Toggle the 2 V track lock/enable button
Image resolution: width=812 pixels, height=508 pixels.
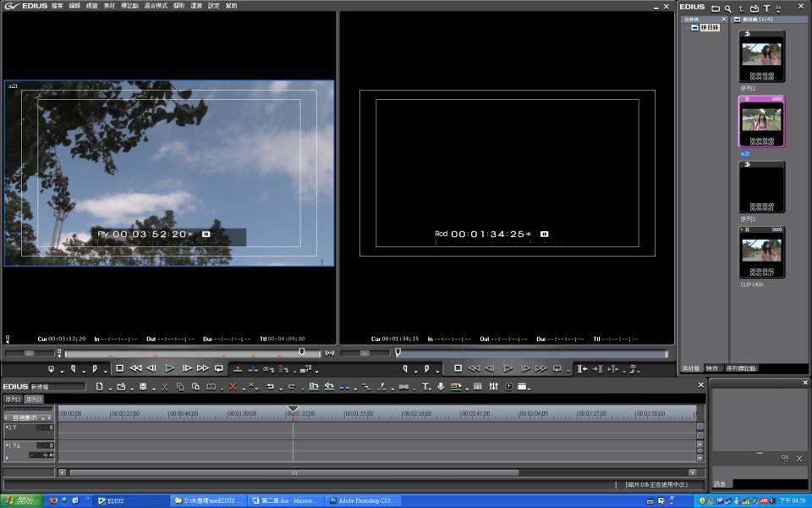click(x=51, y=428)
